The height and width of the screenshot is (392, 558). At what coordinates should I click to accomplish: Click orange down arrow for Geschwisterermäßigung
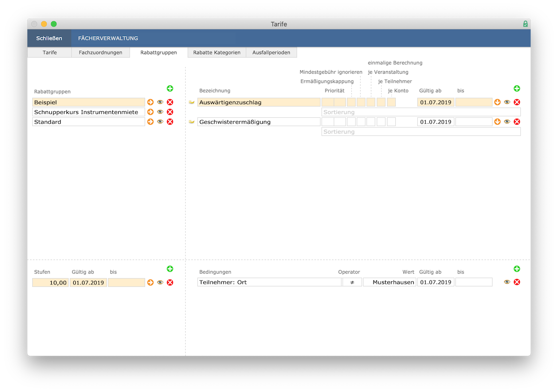pos(497,122)
